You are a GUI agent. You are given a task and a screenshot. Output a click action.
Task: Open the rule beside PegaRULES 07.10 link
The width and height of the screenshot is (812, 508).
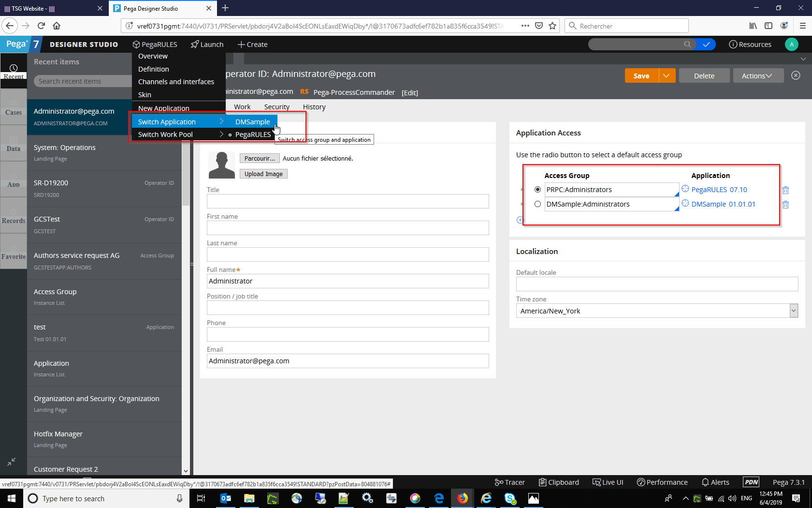click(685, 189)
